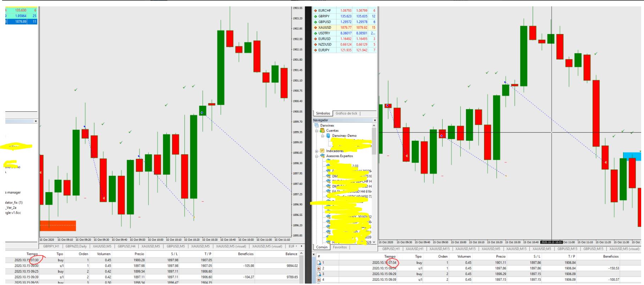Switch to the Favoritos tab

tap(340, 247)
